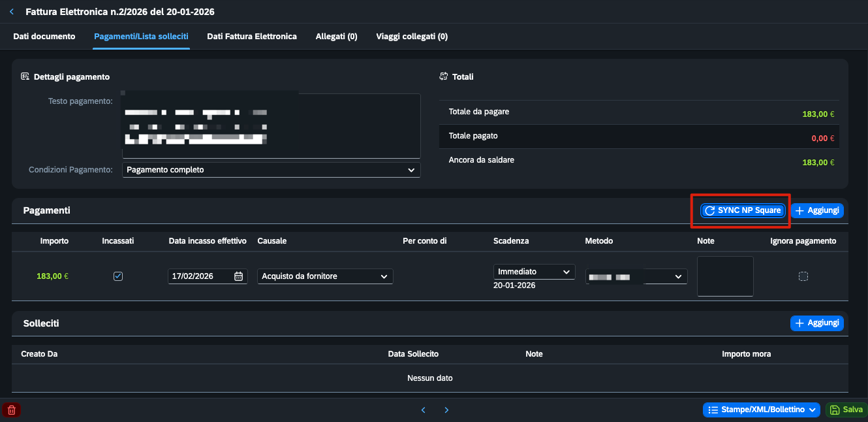868x422 pixels.
Task: Go to previous document arrow
Action: [x=423, y=410]
